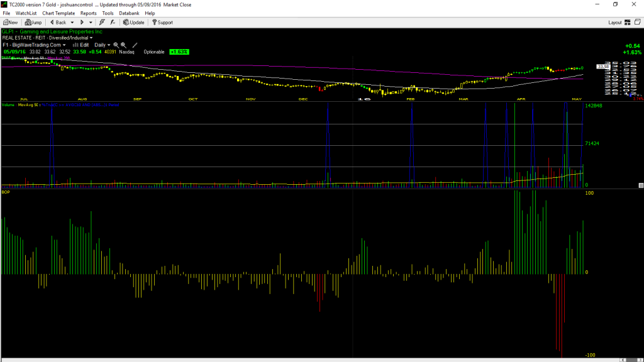Click the Update data button
644x362 pixels.
[x=134, y=23]
